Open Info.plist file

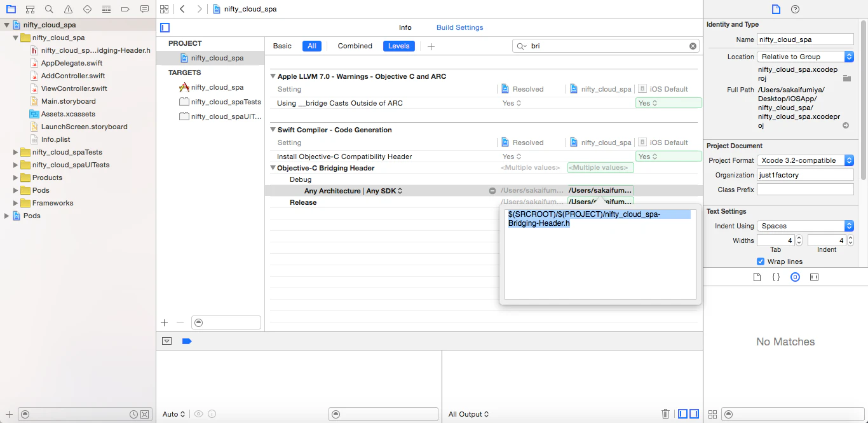pos(55,139)
